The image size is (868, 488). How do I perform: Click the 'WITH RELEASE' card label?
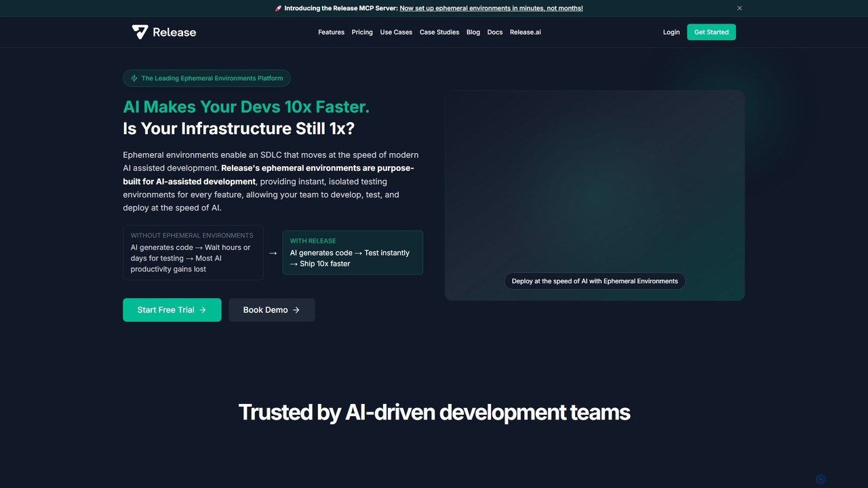tap(313, 241)
